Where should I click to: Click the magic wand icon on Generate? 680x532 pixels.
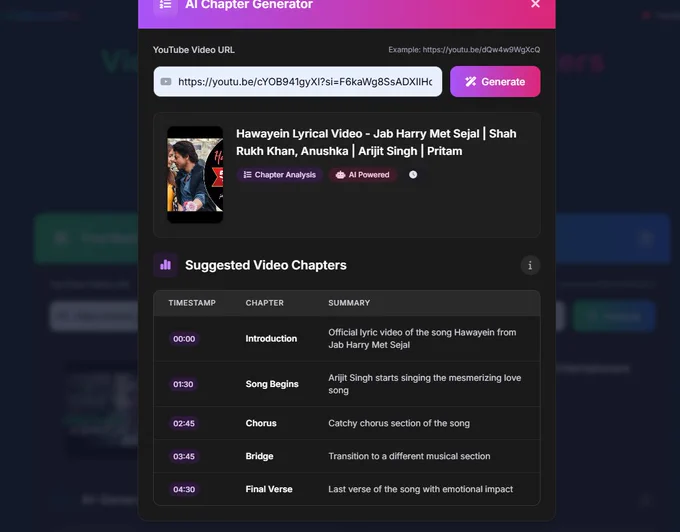[471, 82]
